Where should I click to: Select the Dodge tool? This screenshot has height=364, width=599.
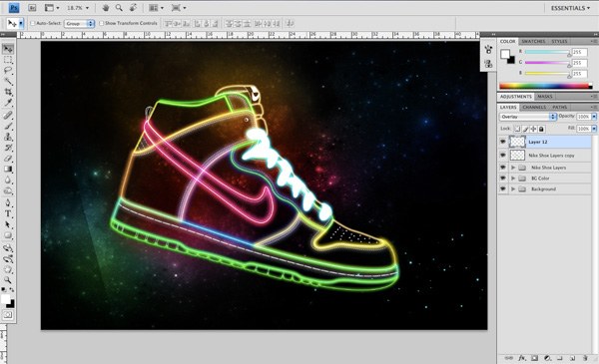[8, 190]
